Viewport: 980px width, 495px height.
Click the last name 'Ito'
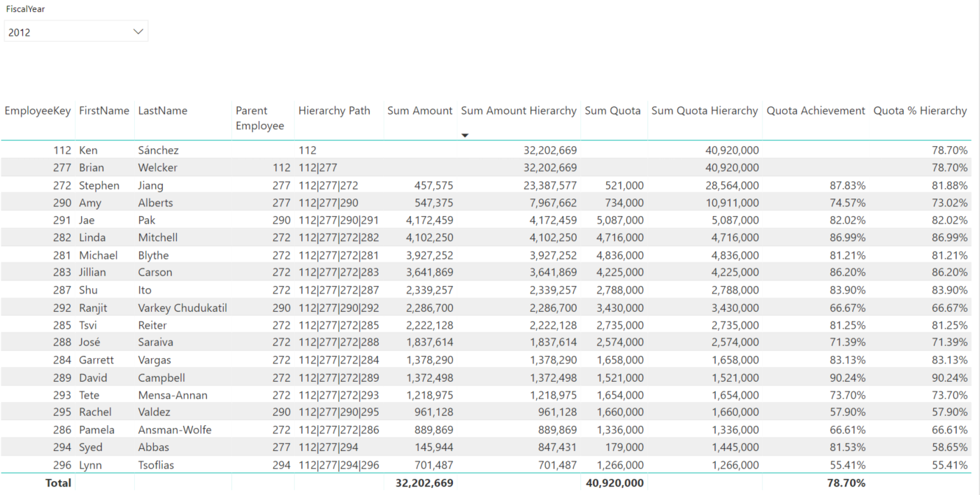[x=145, y=290]
